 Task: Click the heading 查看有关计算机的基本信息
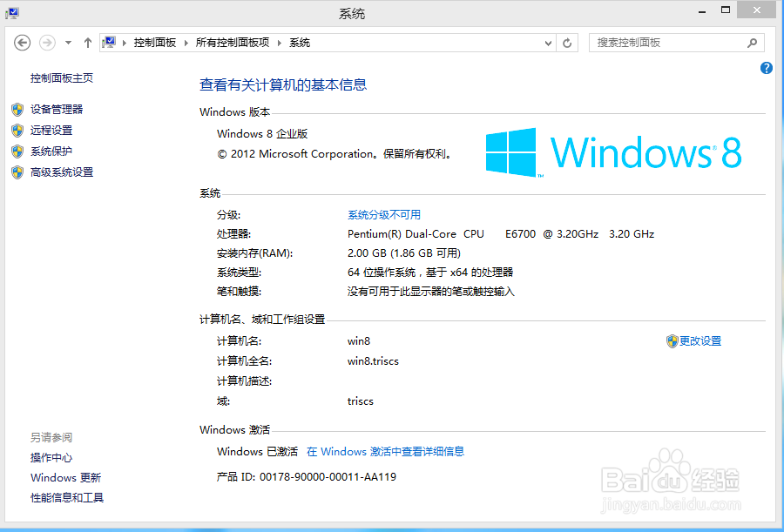tap(283, 84)
